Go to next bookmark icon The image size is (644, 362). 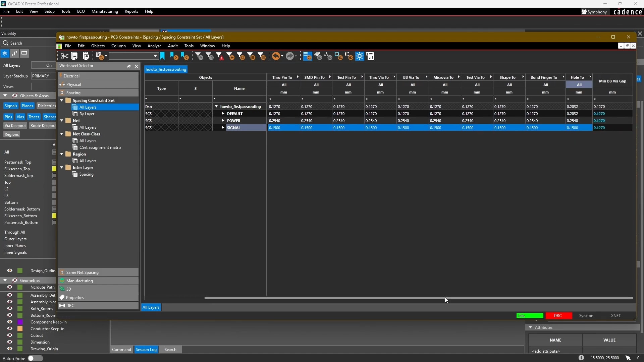click(174, 56)
